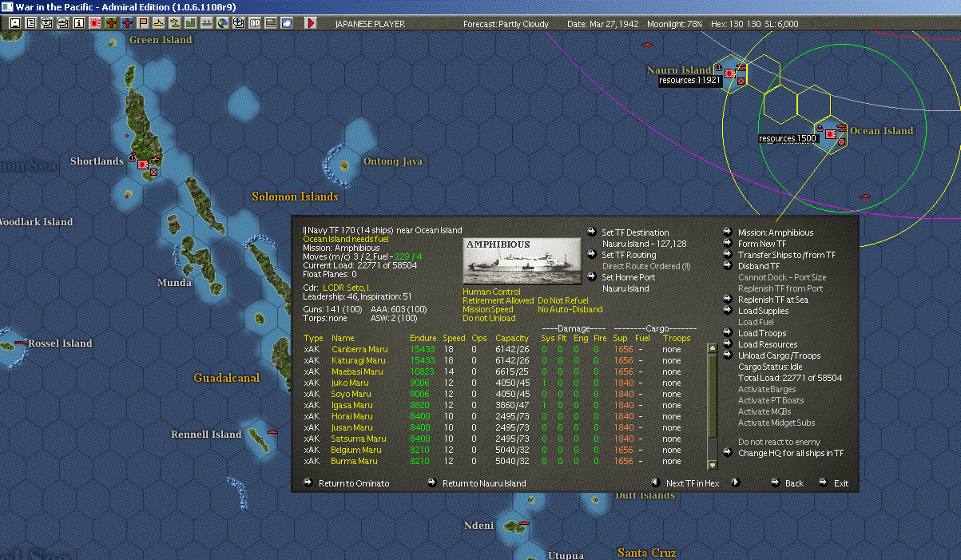Click the ship list scroll up arrow

point(713,348)
